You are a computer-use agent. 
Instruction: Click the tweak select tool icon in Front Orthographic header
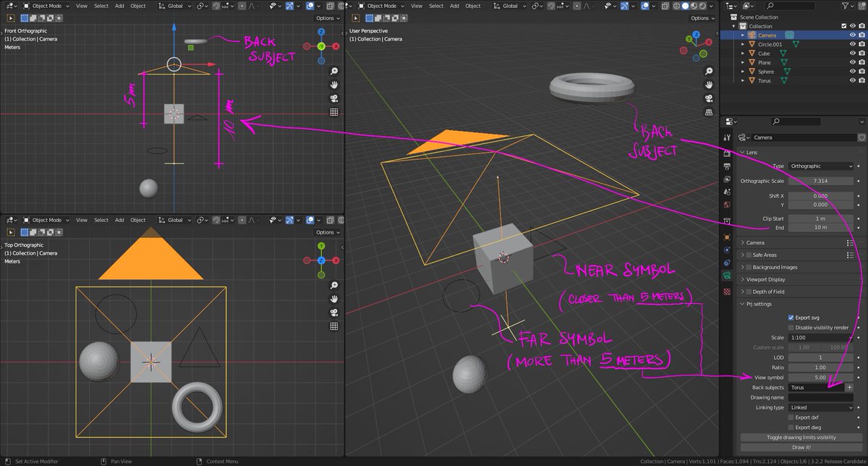click(11, 17)
